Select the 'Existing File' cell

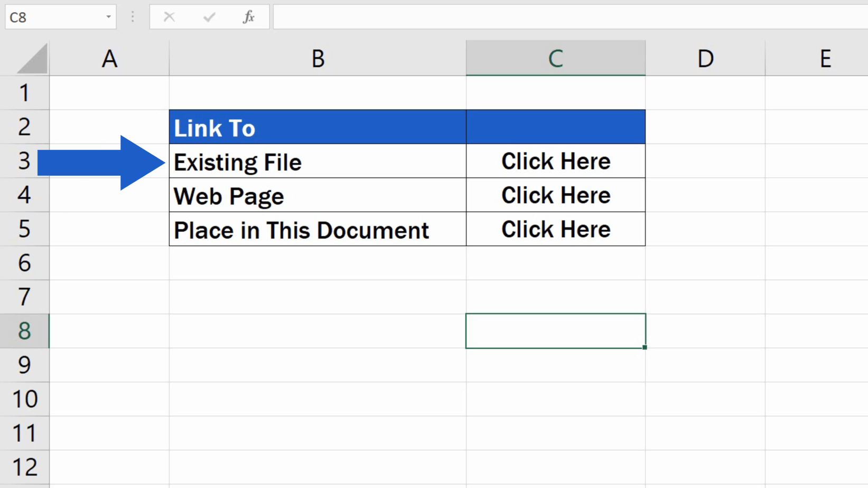[318, 162]
